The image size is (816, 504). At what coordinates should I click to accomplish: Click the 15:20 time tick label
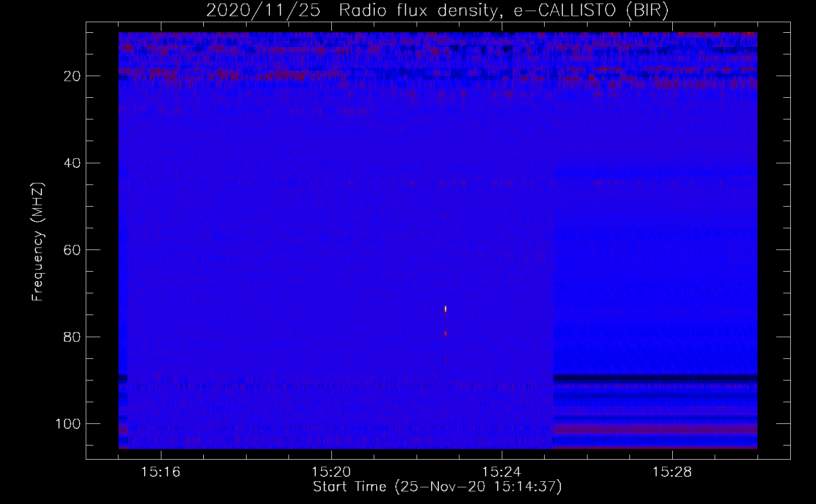pyautogui.click(x=331, y=472)
